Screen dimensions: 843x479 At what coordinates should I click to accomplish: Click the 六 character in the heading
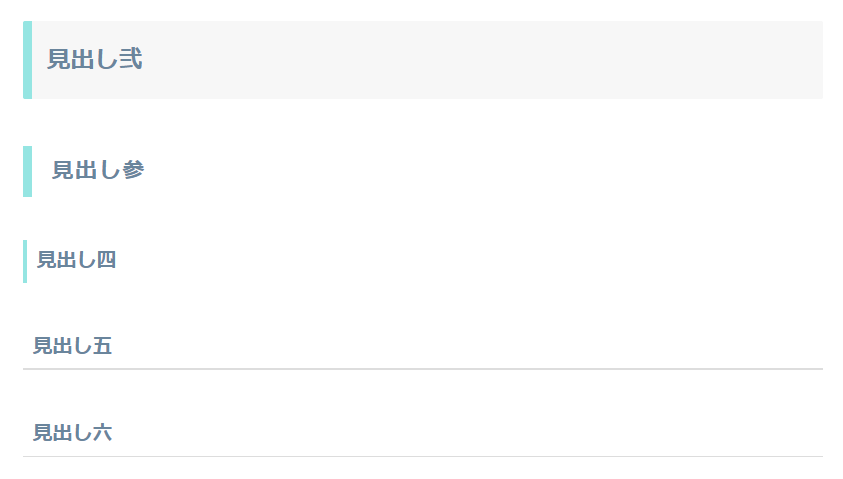(102, 433)
